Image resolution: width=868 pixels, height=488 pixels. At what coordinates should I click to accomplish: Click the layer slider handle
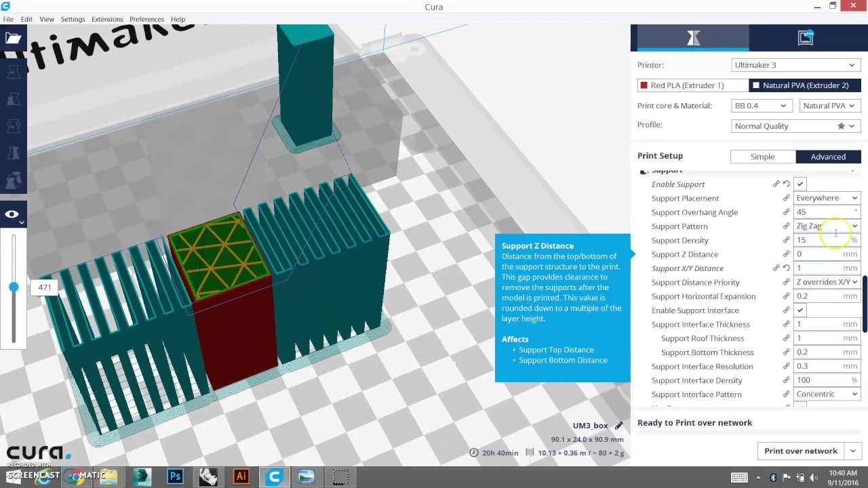[x=14, y=287]
